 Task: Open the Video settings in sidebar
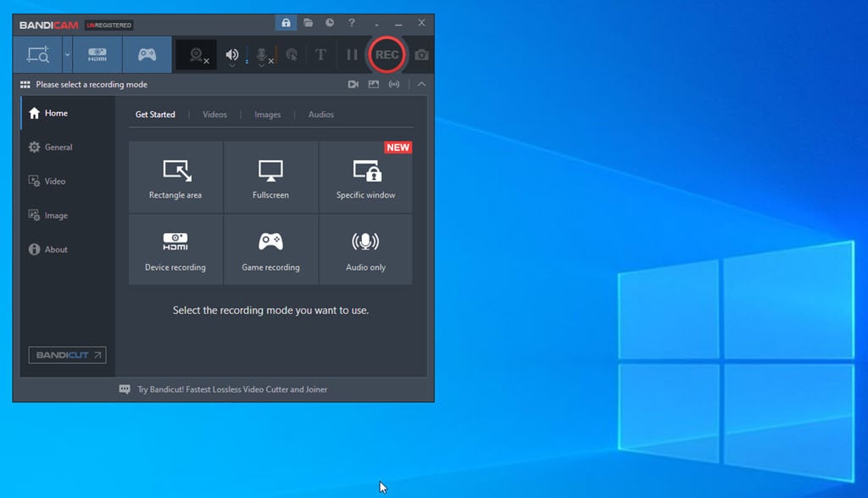(x=68, y=182)
